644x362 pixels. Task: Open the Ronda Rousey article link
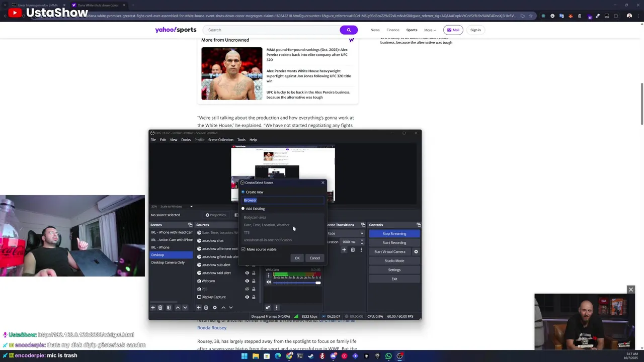click(x=212, y=327)
